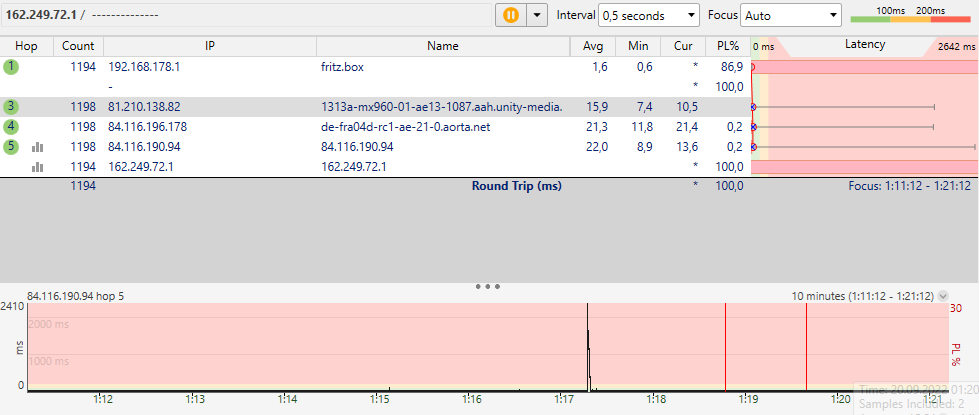The width and height of the screenshot is (979, 415).
Task: Click the three dots pane divider handle
Action: pyautogui.click(x=488, y=286)
